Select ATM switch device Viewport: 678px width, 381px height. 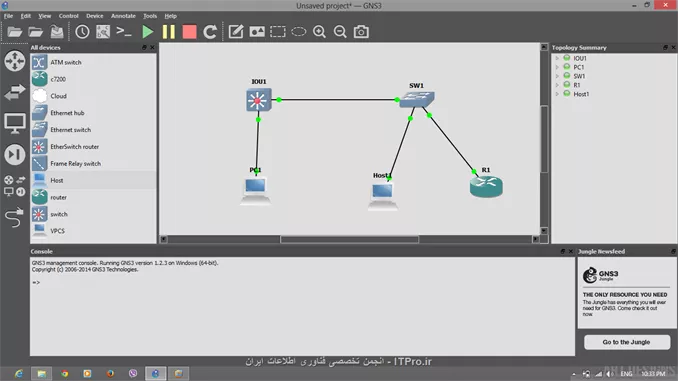(x=93, y=62)
